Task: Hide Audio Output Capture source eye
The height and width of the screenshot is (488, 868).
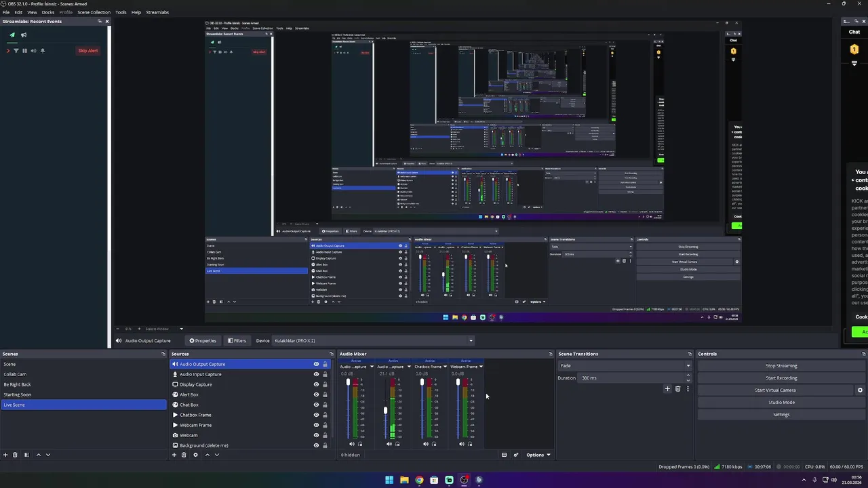Action: coord(316,364)
